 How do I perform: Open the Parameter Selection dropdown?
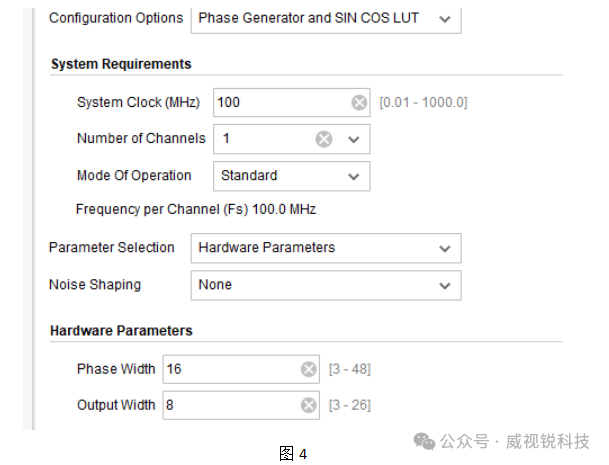pyautogui.click(x=326, y=248)
